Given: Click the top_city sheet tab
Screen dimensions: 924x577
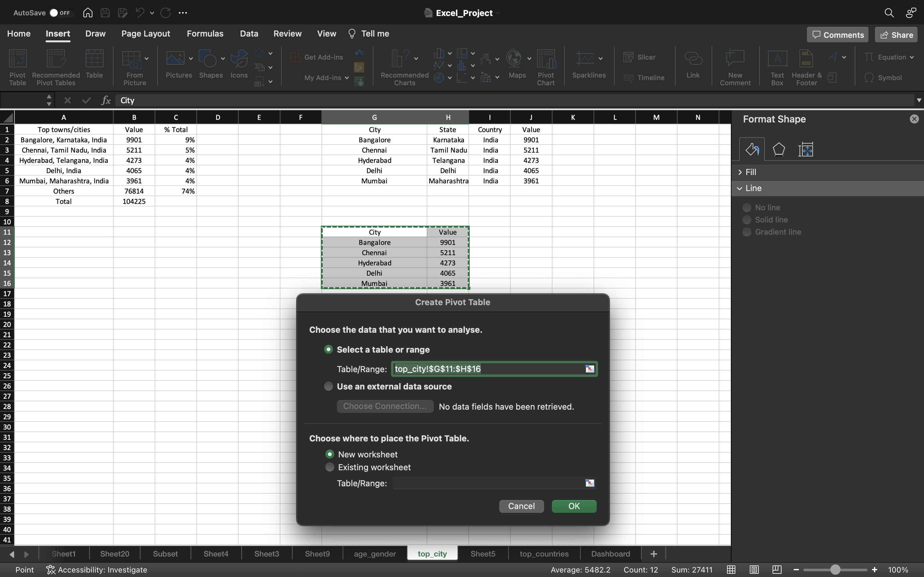Looking at the screenshot, I should click(x=432, y=553).
